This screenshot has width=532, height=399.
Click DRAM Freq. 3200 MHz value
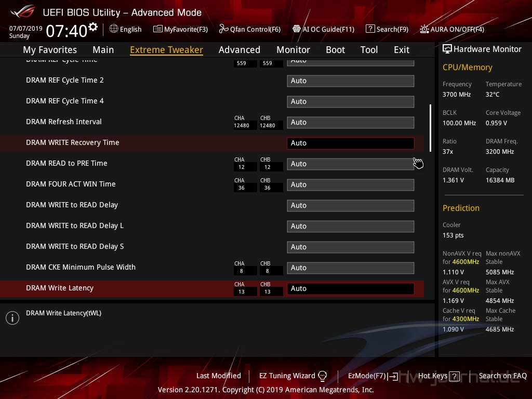(x=499, y=152)
